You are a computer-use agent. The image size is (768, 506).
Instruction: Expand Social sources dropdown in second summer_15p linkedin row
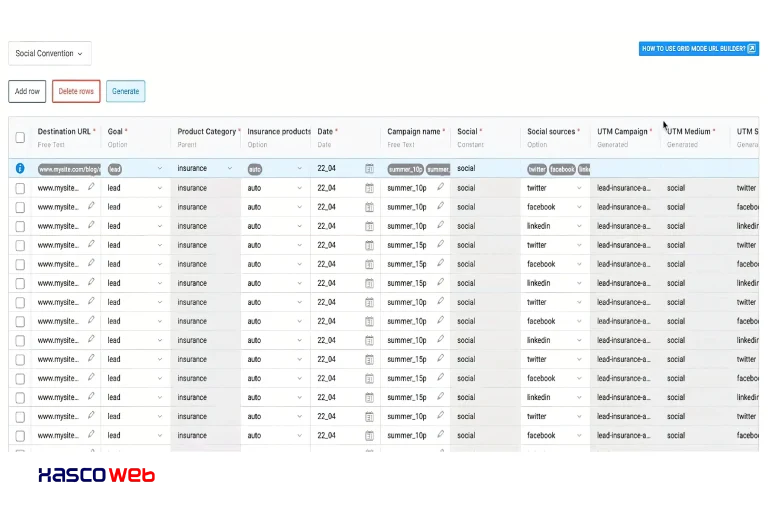(x=579, y=397)
